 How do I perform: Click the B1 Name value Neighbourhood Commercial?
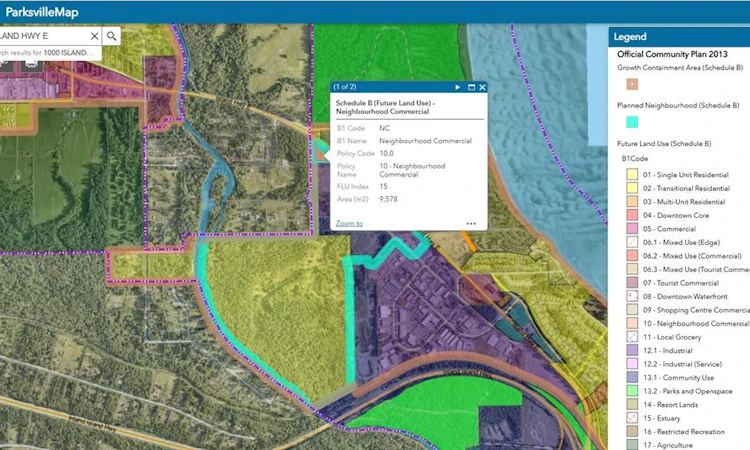pos(426,141)
